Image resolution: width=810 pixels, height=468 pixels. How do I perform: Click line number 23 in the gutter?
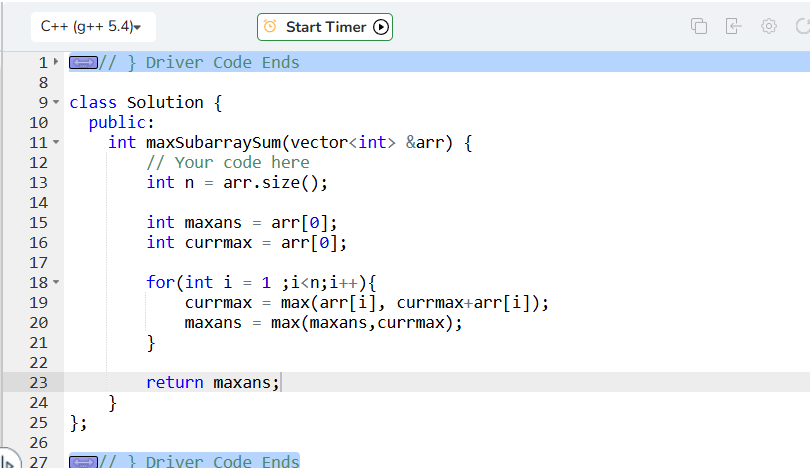click(x=38, y=383)
